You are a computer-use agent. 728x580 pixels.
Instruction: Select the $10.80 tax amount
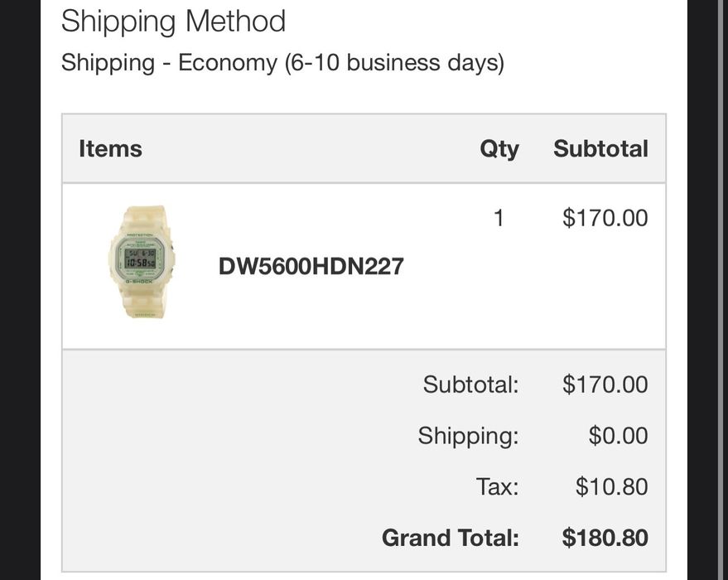(611, 486)
